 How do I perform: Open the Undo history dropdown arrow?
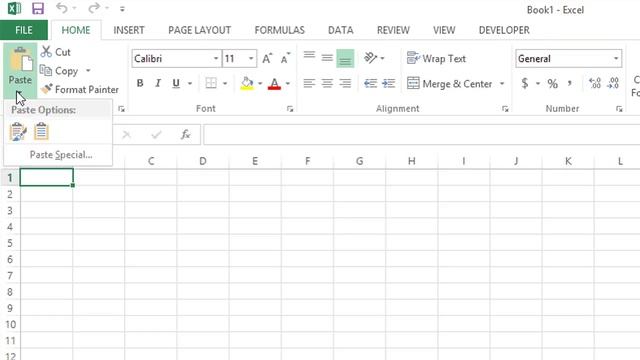click(74, 9)
